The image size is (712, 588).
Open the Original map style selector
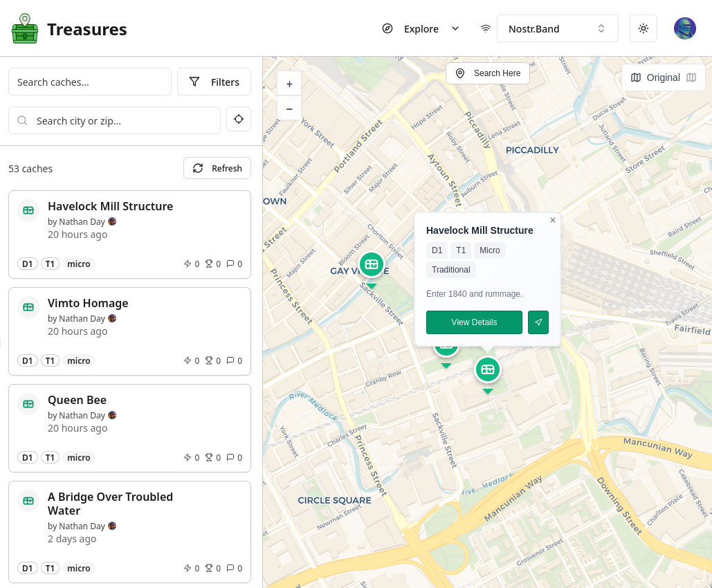(x=663, y=77)
